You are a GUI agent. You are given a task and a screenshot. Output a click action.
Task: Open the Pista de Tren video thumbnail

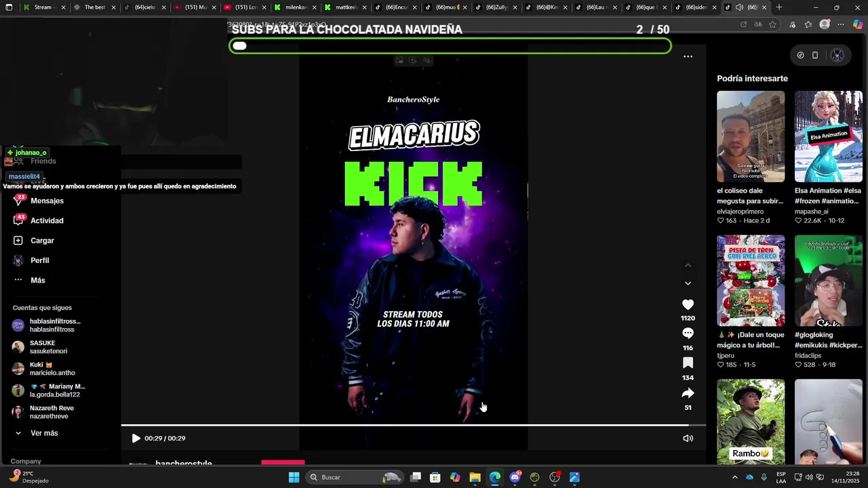[751, 281]
